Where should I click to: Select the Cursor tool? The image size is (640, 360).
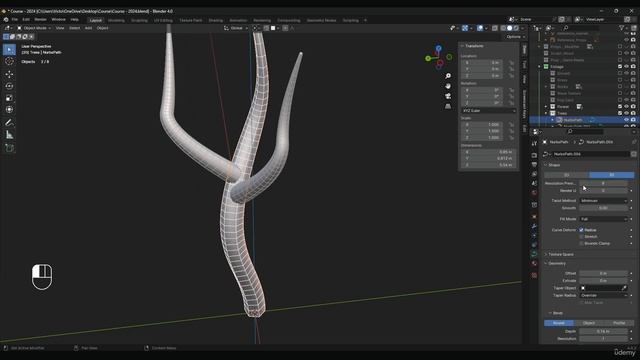[9, 61]
